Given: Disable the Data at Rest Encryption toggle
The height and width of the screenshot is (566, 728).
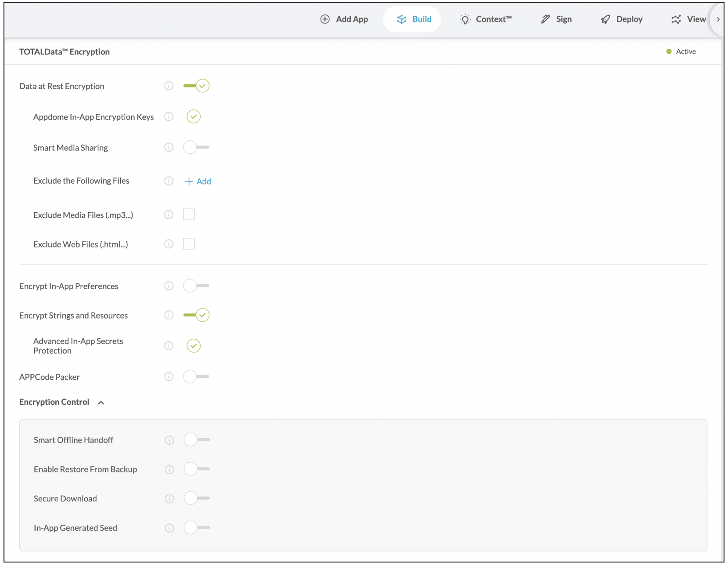Looking at the screenshot, I should 196,86.
